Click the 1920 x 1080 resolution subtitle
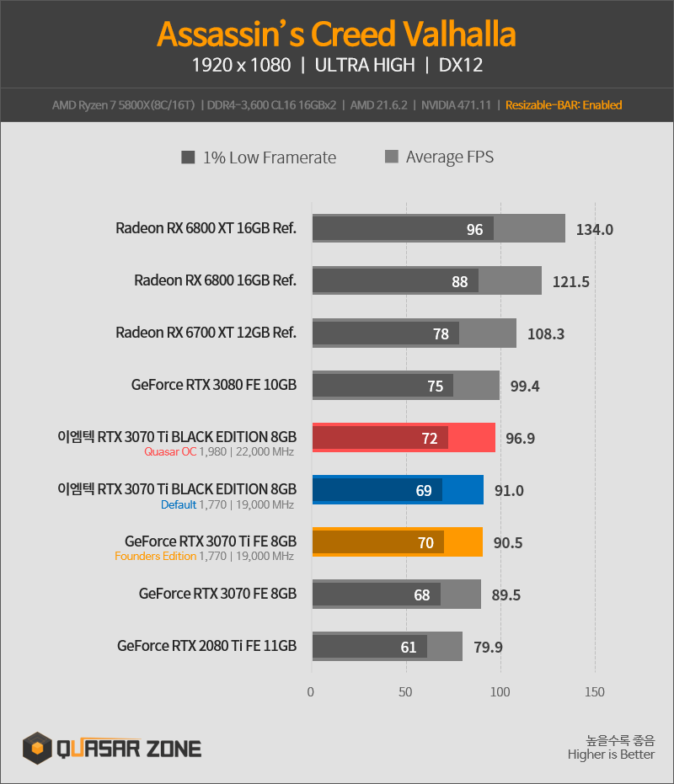This screenshot has width=674, height=784. (x=241, y=65)
